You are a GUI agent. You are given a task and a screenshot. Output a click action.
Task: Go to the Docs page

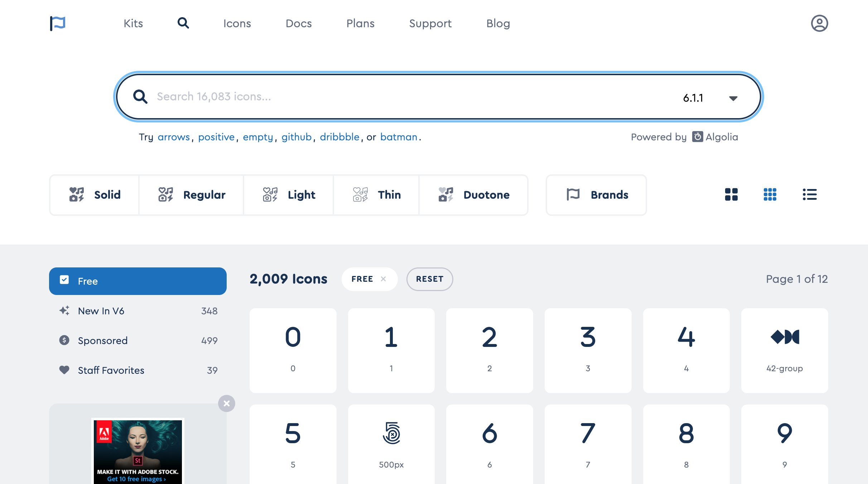click(x=298, y=23)
